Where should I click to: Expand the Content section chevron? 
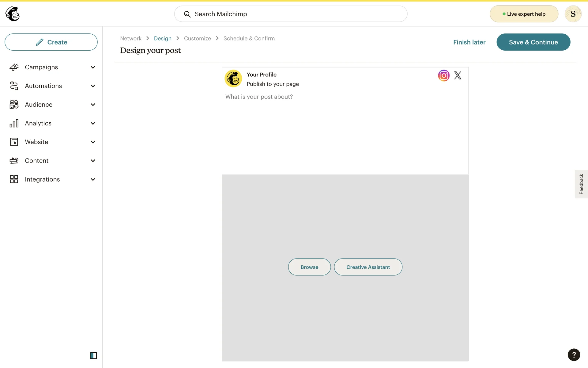coord(93,161)
